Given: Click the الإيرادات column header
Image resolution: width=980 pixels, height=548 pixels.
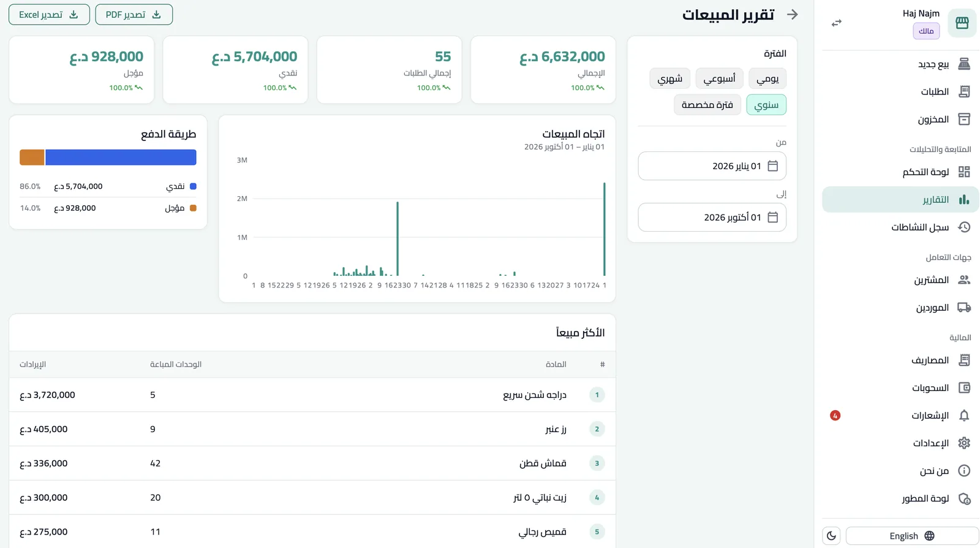Looking at the screenshot, I should tap(33, 364).
